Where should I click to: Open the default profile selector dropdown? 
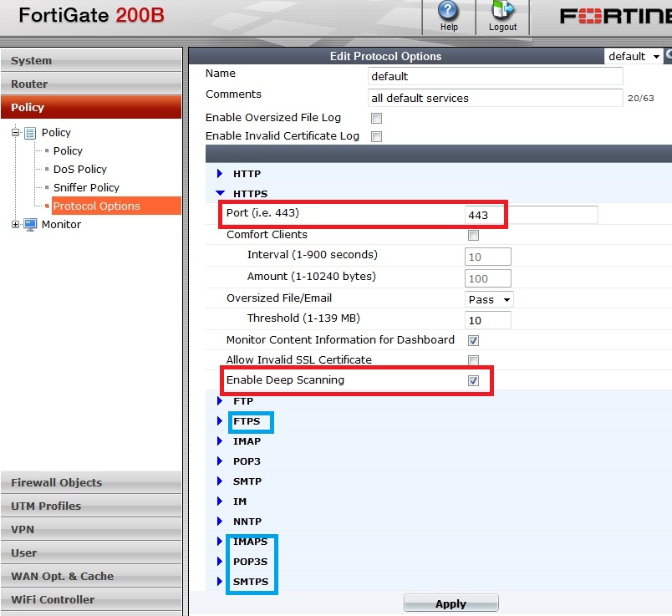coord(633,56)
